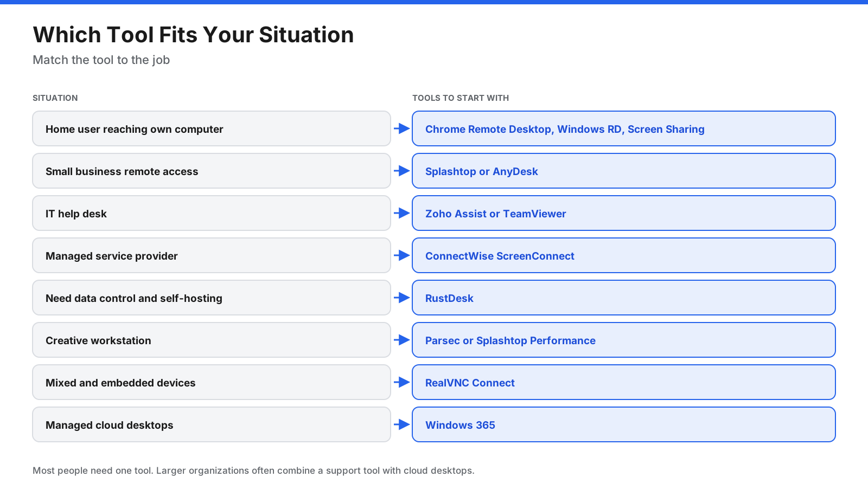Screen dimensions: 868x490
Task: Click the arrow next to Home user row
Action: 401,128
